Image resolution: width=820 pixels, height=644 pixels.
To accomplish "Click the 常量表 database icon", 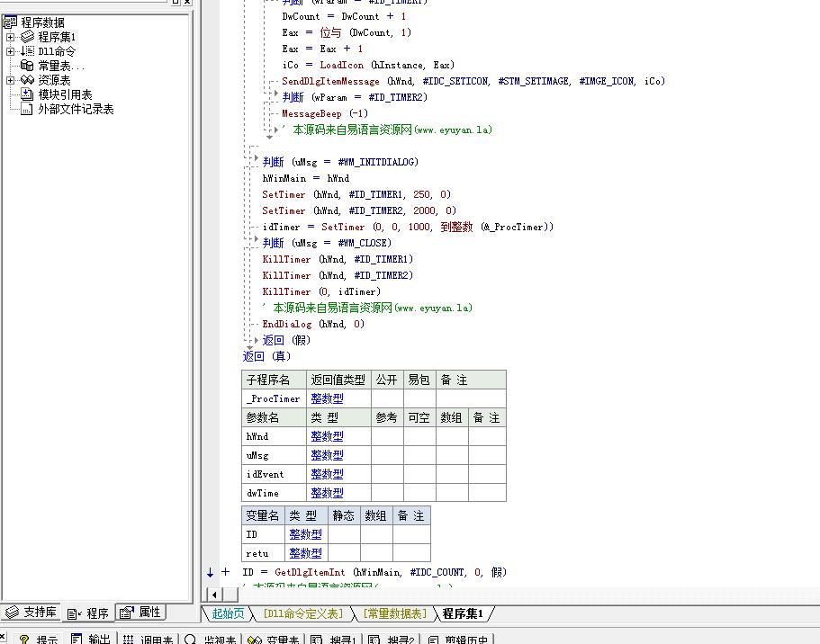I will point(27,66).
